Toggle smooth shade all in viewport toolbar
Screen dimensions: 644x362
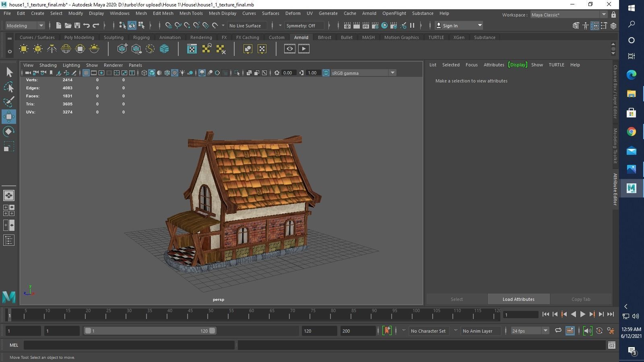pos(152,73)
